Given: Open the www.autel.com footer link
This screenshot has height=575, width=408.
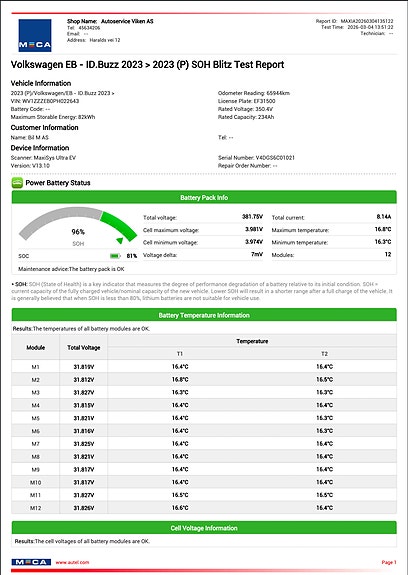Looking at the screenshot, I should coord(72,562).
